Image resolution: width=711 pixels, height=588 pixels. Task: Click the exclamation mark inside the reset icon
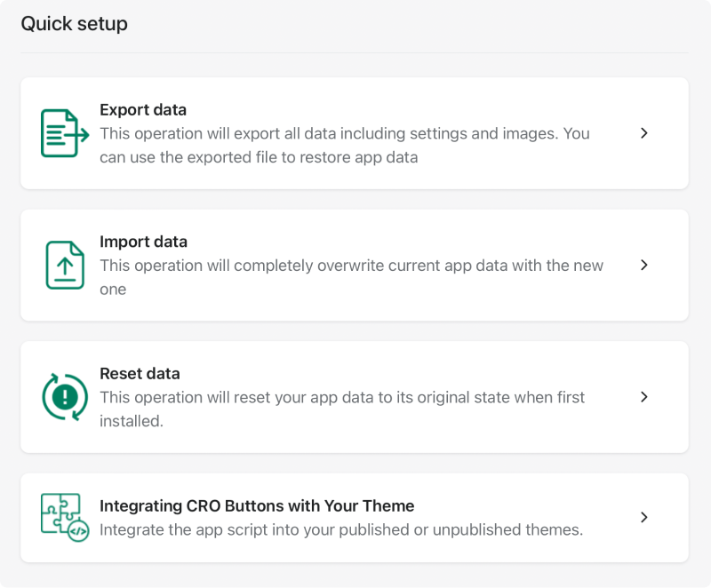[x=65, y=397]
